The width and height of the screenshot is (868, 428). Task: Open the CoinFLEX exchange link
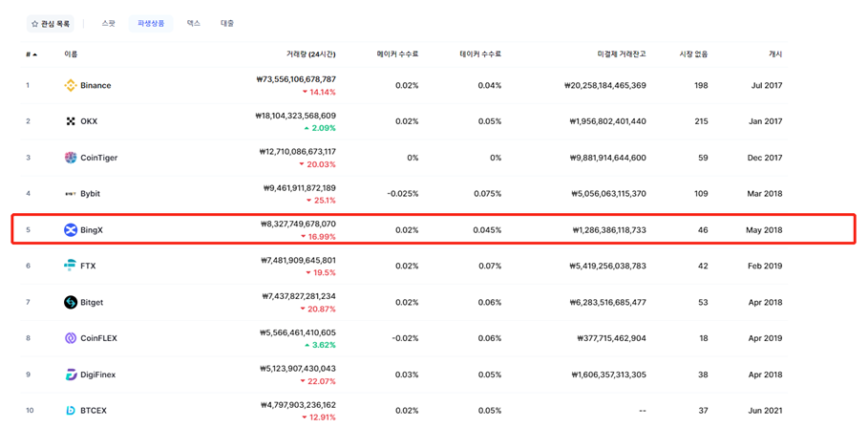coord(98,338)
